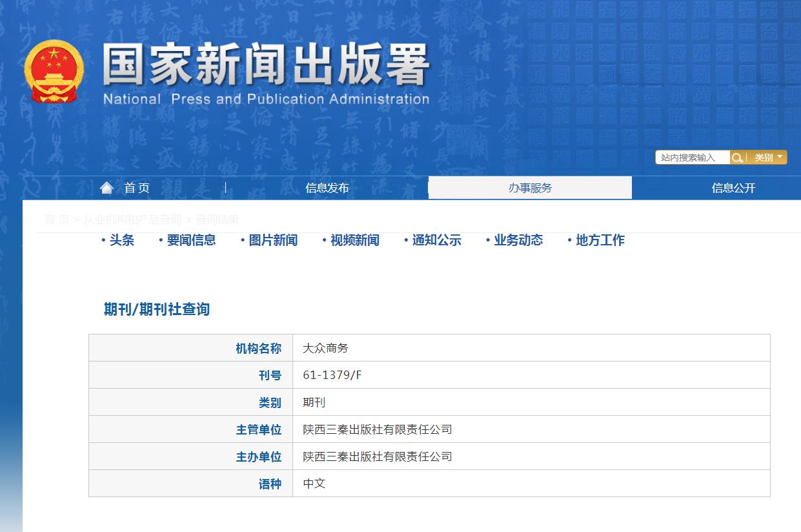Click inside the 站内搜索输入 search box
The height and width of the screenshot is (532, 801).
click(x=691, y=157)
